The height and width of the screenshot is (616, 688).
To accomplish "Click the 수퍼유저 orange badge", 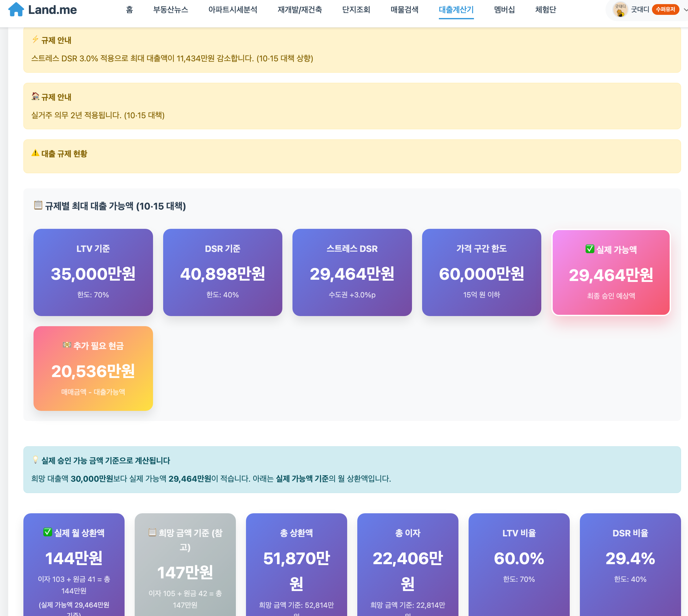I will (x=665, y=10).
